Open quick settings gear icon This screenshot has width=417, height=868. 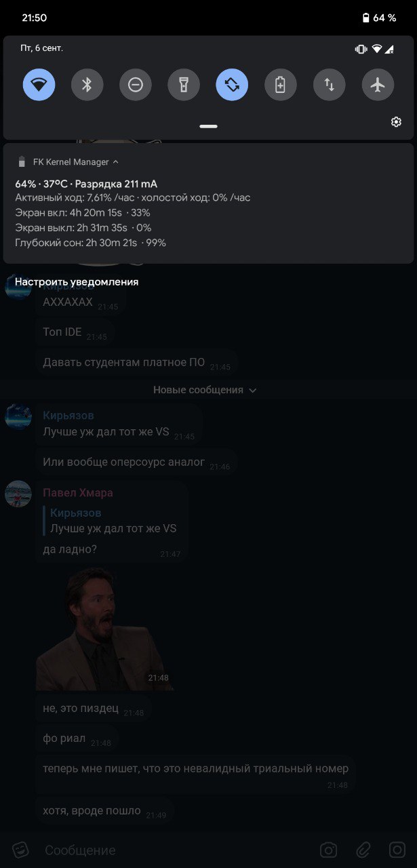[396, 122]
